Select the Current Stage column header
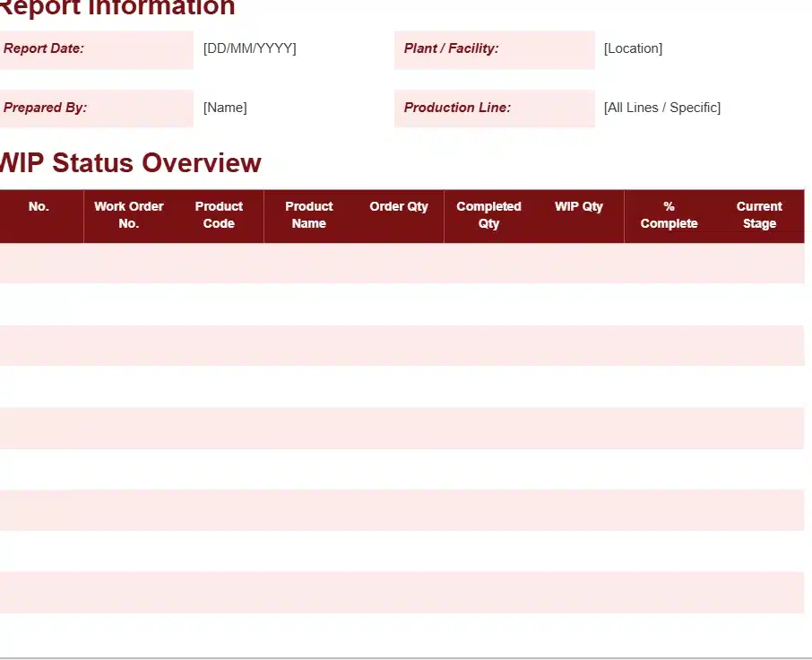Screen dimensions: 812x660 click(759, 215)
